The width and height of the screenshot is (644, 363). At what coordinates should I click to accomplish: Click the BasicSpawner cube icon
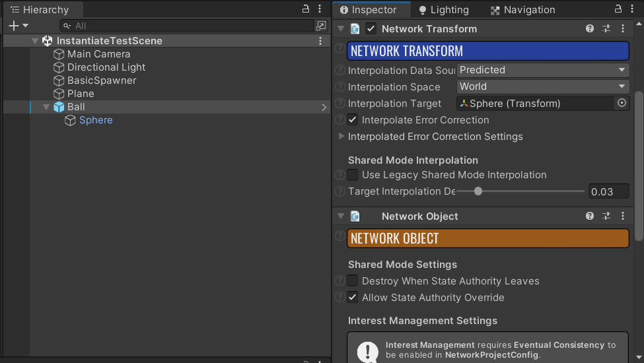click(x=59, y=81)
